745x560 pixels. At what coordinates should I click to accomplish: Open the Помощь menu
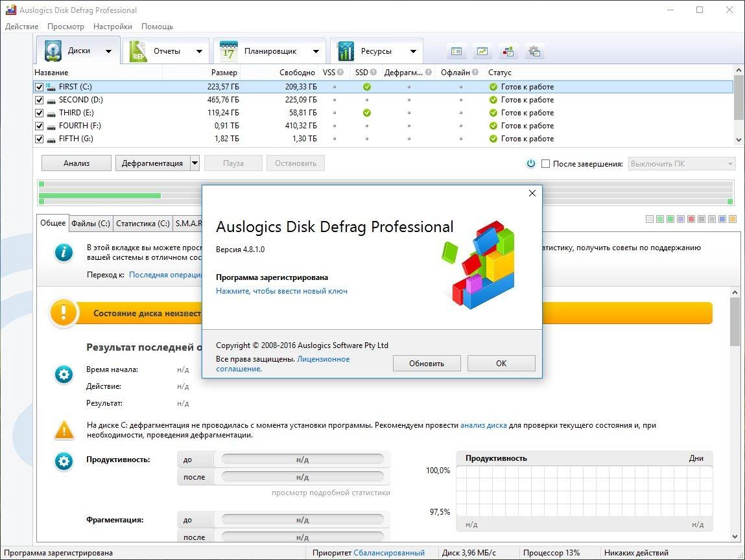click(158, 27)
